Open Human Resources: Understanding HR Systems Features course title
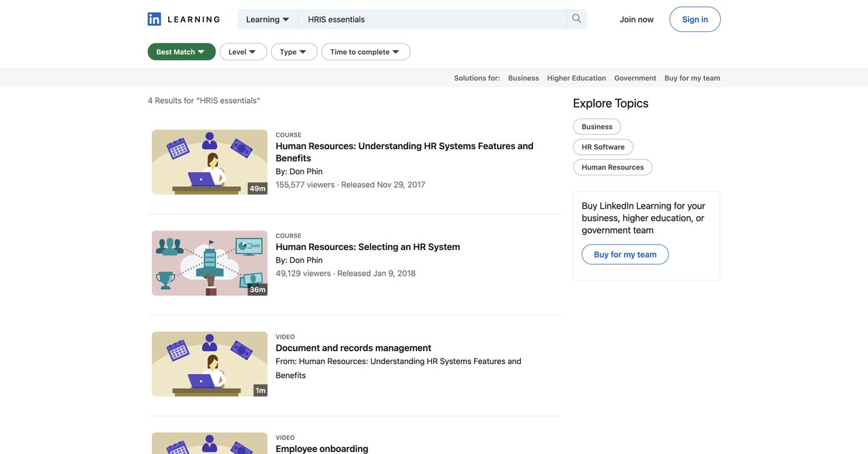The height and width of the screenshot is (454, 868). click(404, 152)
